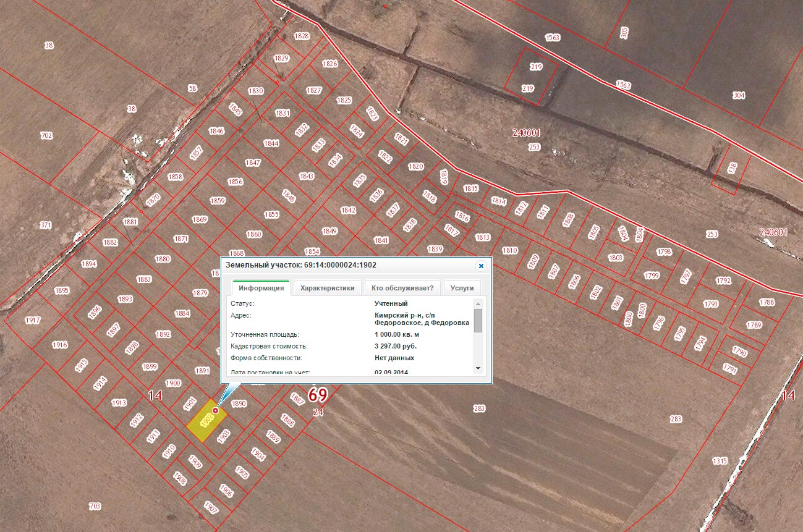Select parcel label 1892

163,334
